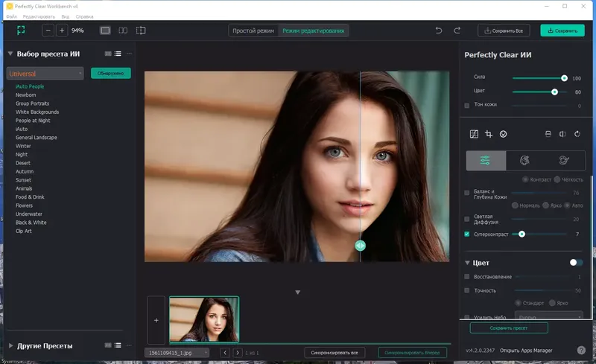The height and width of the screenshot is (364, 596).
Task: Switch to side-by-side split view icon
Action: tap(123, 31)
